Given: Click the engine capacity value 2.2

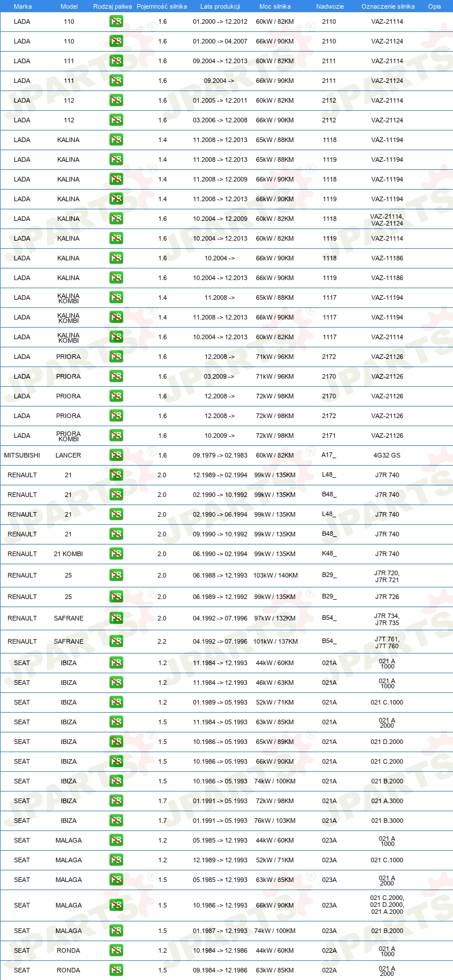Looking at the screenshot, I should [x=162, y=641].
